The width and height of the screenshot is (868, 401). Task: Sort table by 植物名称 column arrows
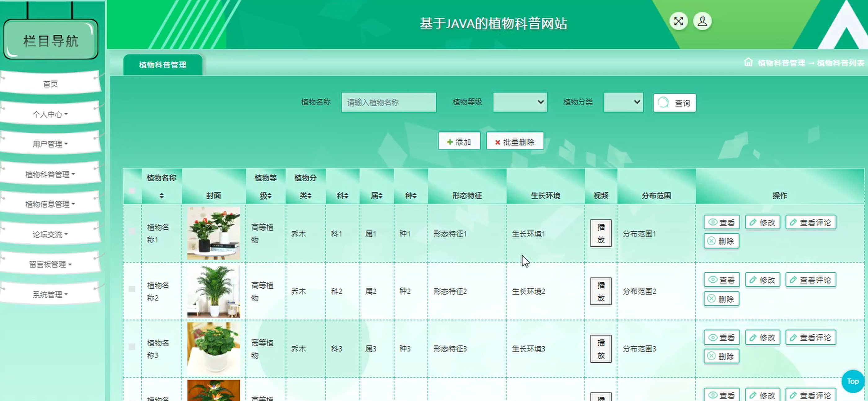click(162, 196)
